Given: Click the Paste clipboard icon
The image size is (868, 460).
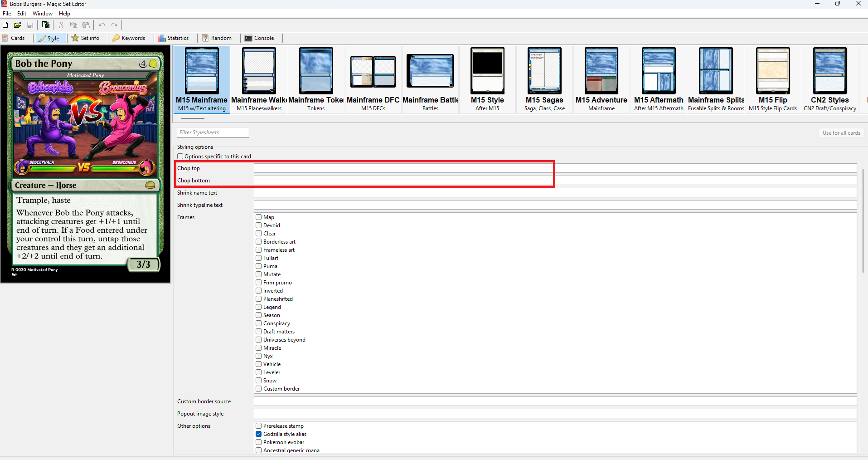Looking at the screenshot, I should (86, 25).
